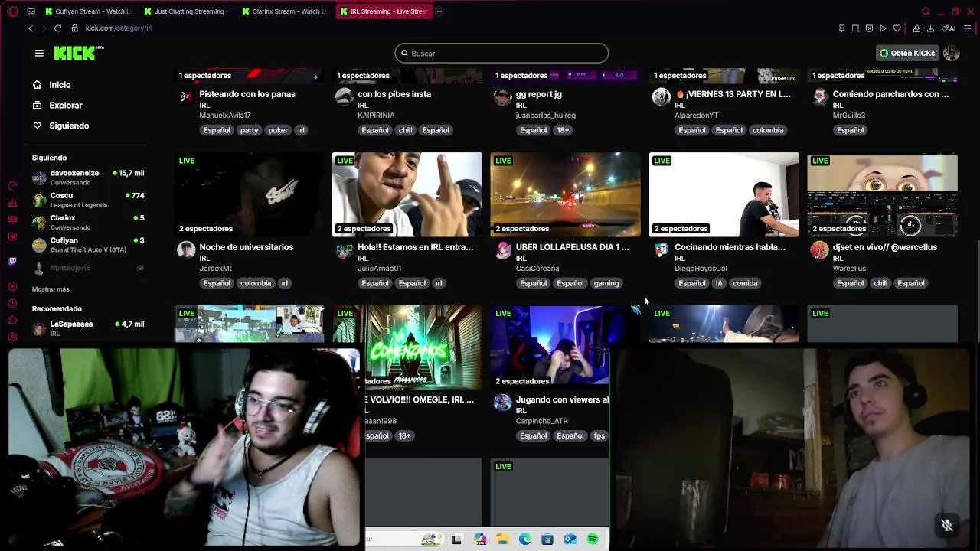
Task: Click the 18+ tag under gg report jg
Action: pos(563,130)
